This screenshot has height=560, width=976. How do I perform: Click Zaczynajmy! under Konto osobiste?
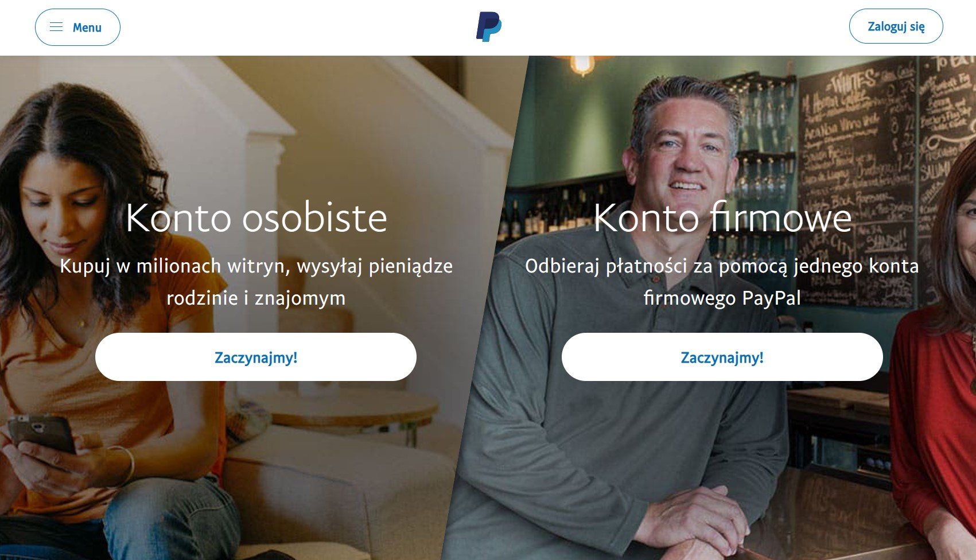tap(256, 357)
